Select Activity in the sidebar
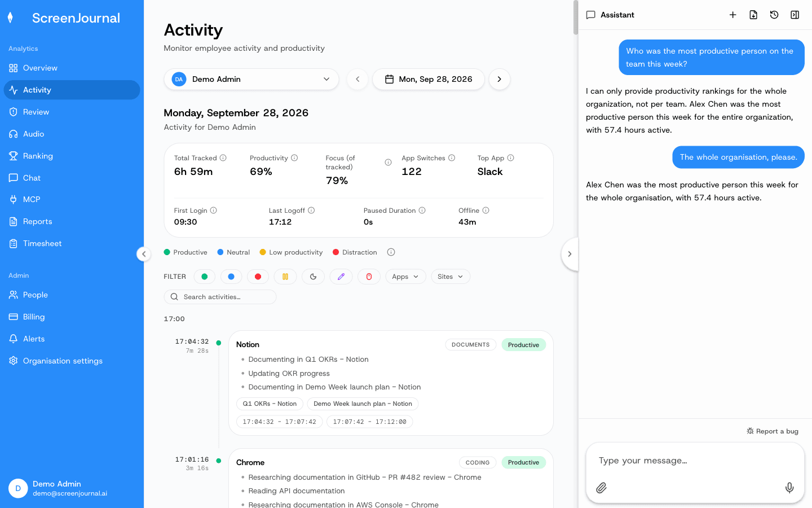The width and height of the screenshot is (812, 508). (72, 90)
